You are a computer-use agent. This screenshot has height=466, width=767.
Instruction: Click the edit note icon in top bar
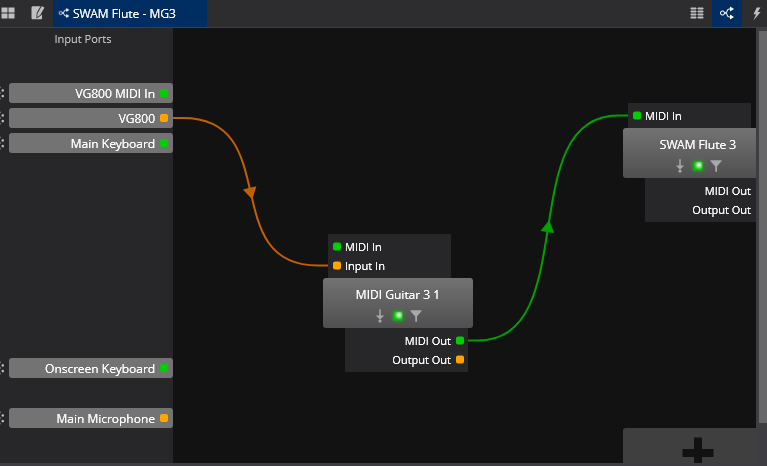point(38,13)
